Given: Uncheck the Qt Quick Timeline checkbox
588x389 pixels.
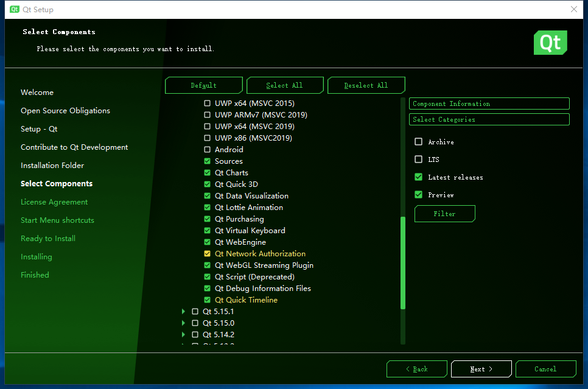Looking at the screenshot, I should [x=207, y=300].
